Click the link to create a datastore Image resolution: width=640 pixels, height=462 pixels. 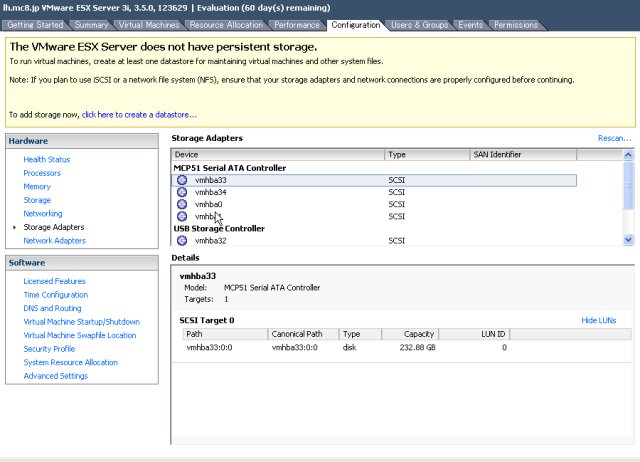(139, 115)
